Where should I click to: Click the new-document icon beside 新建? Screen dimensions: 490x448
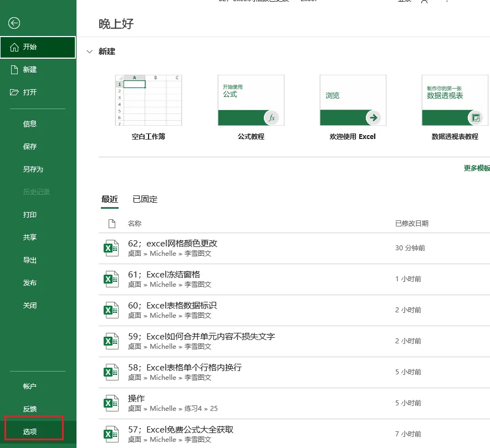pyautogui.click(x=14, y=70)
